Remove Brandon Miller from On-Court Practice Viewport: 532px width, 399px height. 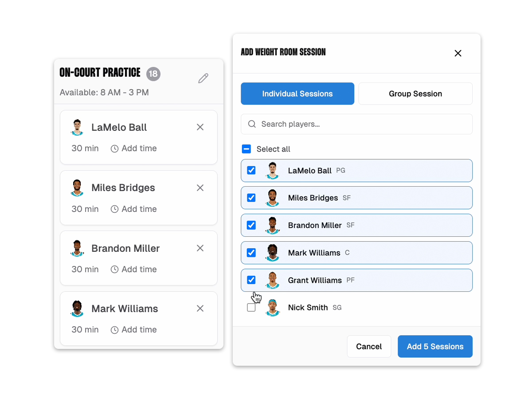point(200,248)
